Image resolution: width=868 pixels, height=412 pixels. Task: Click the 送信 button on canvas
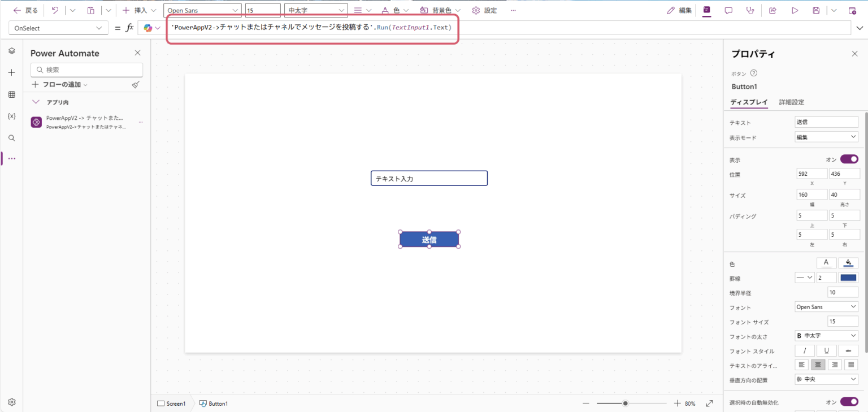click(429, 240)
